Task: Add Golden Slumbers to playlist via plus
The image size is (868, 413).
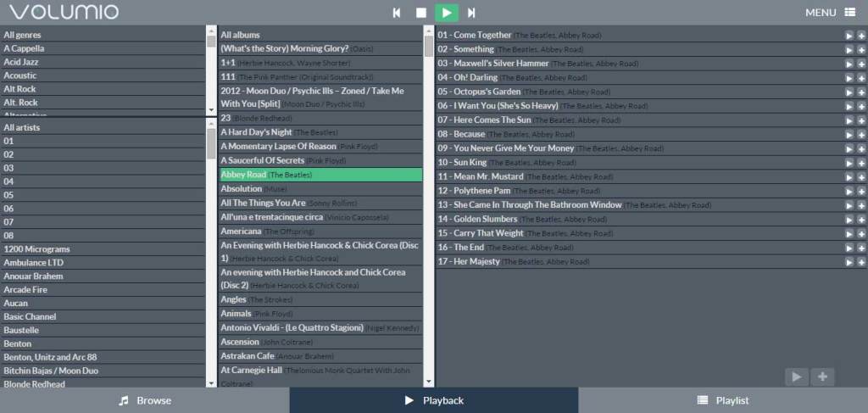Action: click(861, 220)
